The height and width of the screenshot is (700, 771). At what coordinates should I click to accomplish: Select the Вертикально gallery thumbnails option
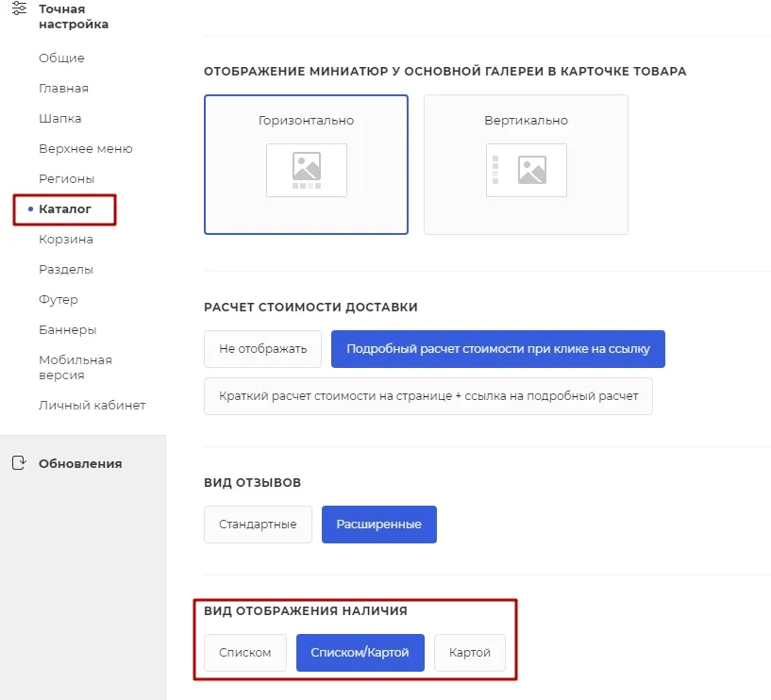coord(526,165)
